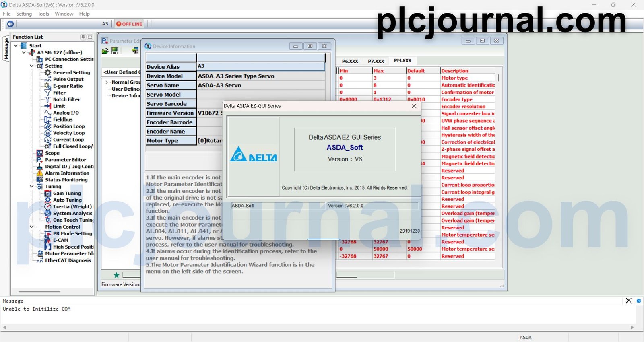
Task: Open Digital IO / Jog Control item
Action: (69, 167)
